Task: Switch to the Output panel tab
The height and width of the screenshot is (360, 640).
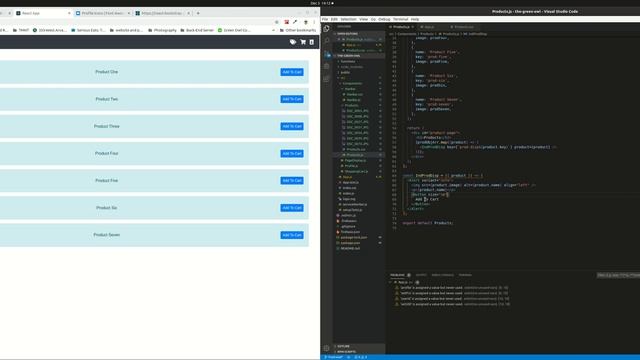Action: [421, 275]
